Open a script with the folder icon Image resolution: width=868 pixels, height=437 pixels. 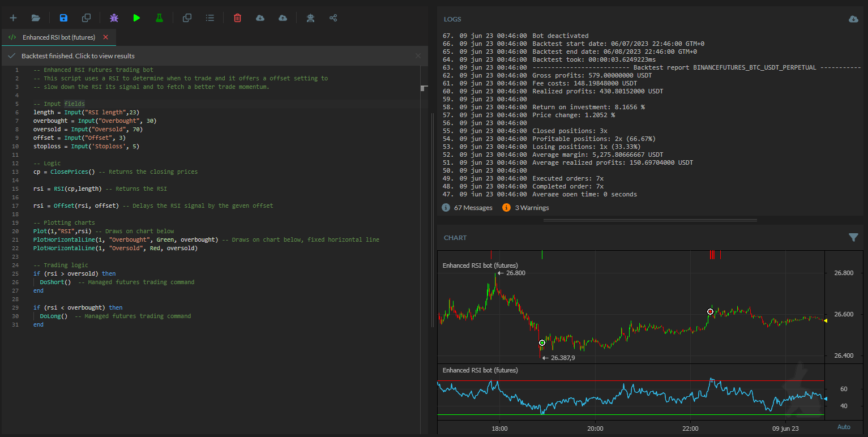[x=36, y=18]
